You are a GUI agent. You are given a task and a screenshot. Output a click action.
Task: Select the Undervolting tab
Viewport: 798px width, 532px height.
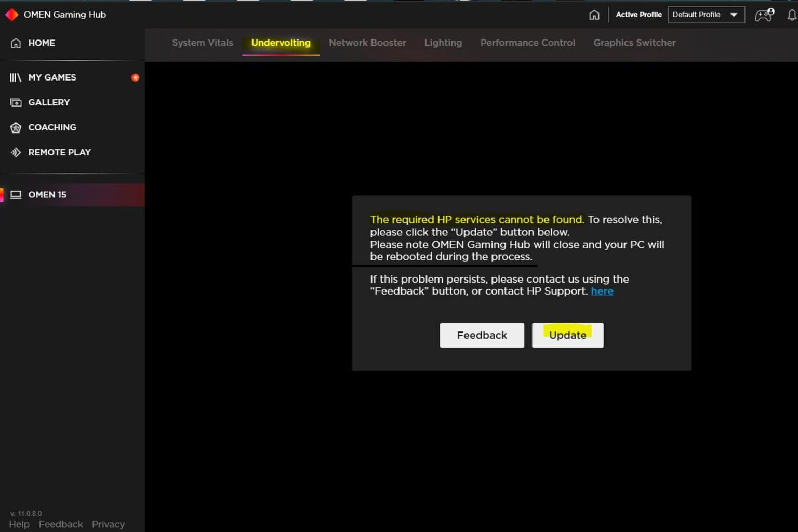281,43
